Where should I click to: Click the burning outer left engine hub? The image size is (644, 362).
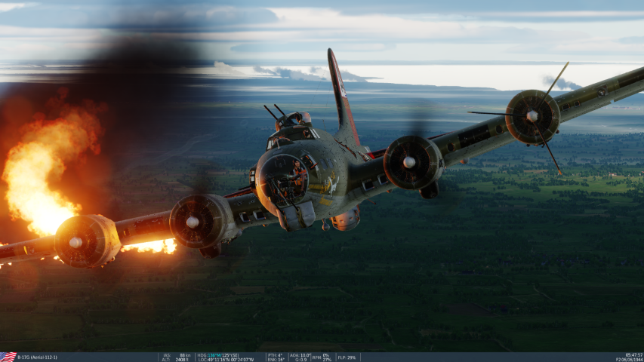[x=75, y=242]
